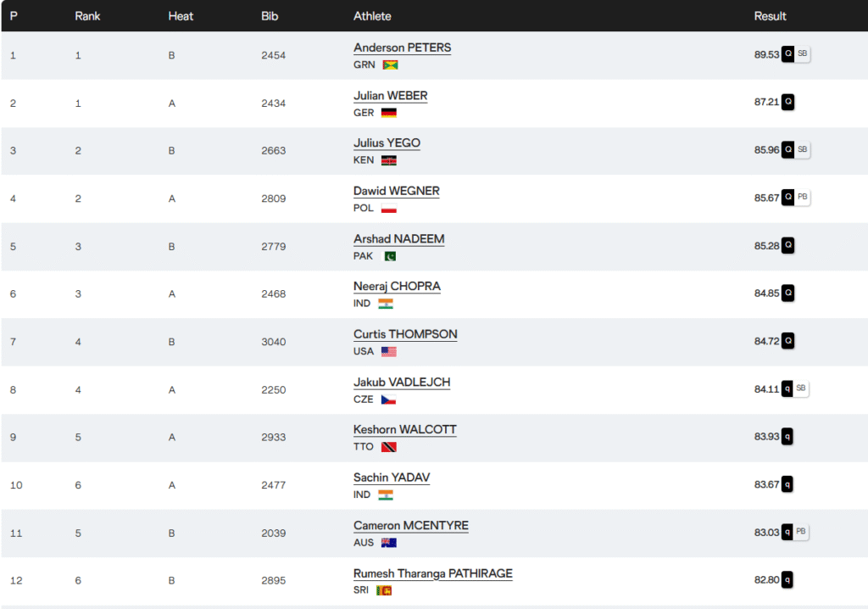868x609 pixels.
Task: Click the Trinidad and Tobago flag icon
Action: coord(389,447)
